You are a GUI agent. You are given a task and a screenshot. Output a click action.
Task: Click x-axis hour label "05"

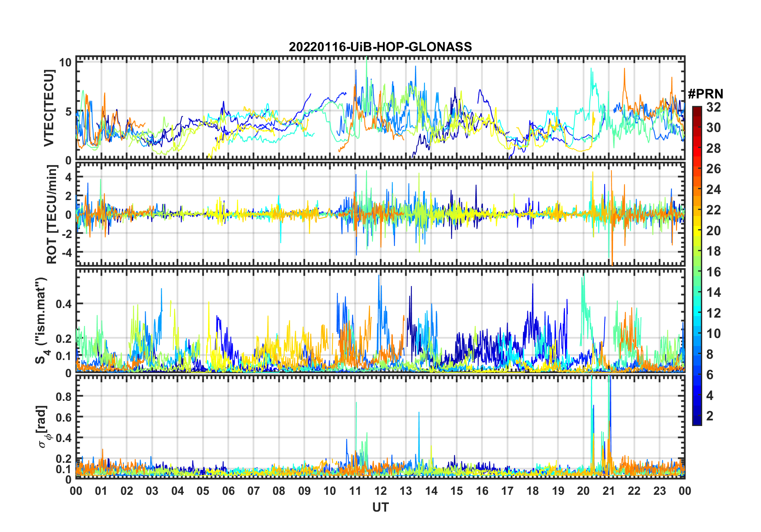coord(203,491)
